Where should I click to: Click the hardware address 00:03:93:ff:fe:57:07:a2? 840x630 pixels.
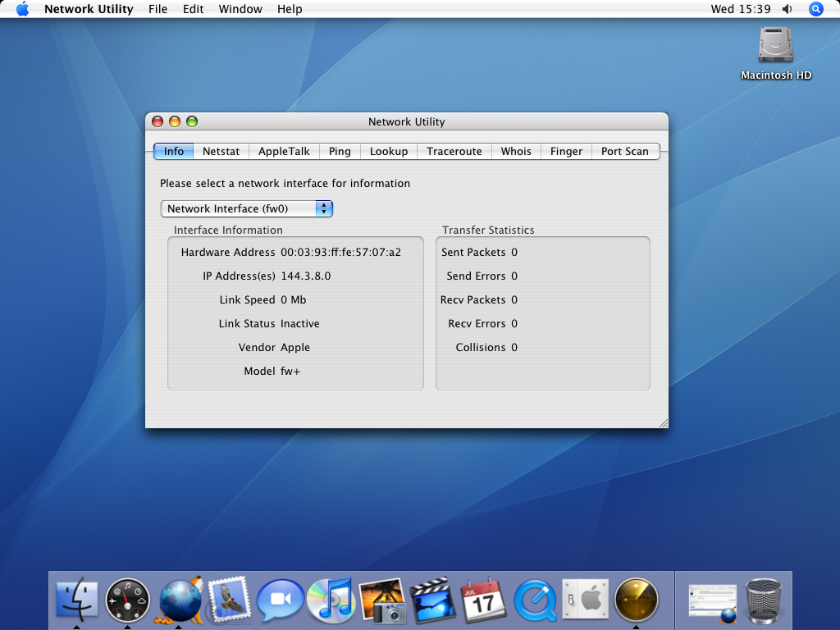click(340, 253)
